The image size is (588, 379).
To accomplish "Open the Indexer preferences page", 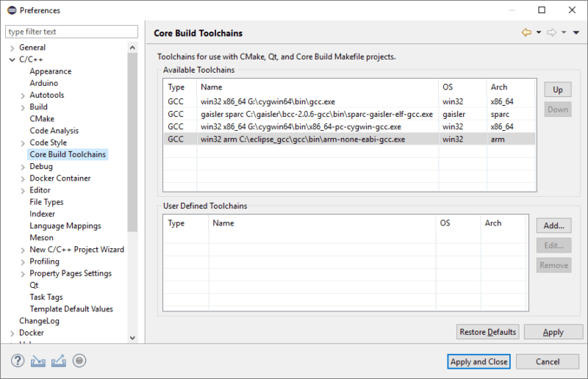I will click(43, 214).
